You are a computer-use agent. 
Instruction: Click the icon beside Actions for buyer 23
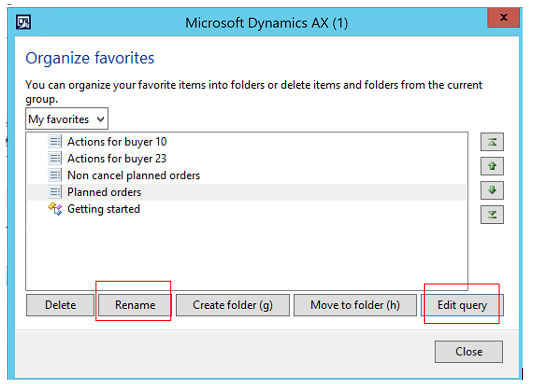tap(55, 158)
